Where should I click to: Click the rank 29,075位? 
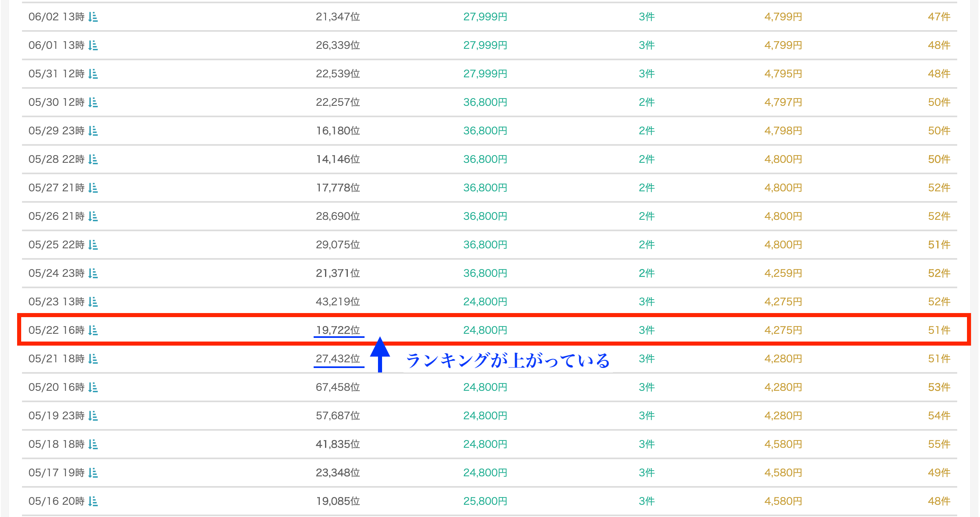coord(338,245)
